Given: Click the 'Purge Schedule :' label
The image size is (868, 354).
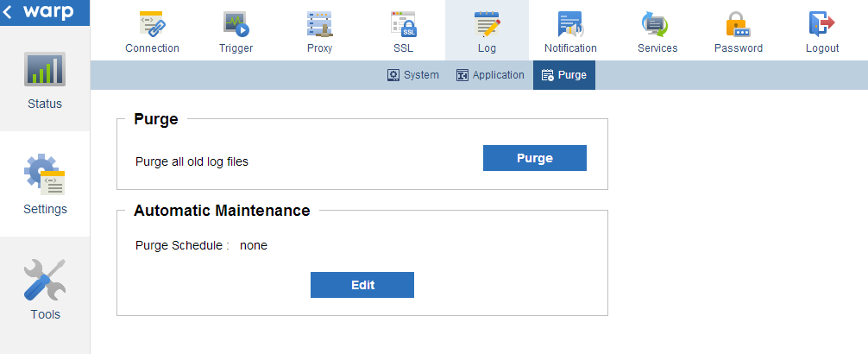Looking at the screenshot, I should (x=182, y=245).
